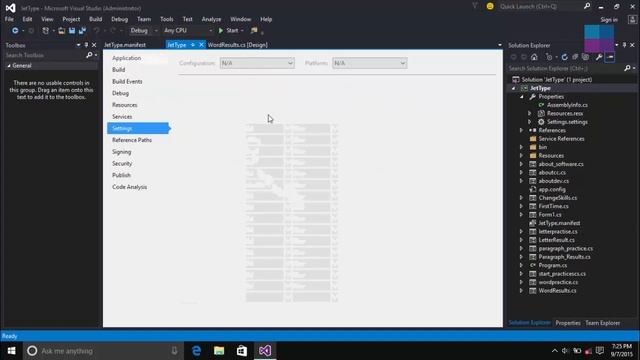Click the Navigate Backward toolbar icon
This screenshot has height=360, width=640.
pyautogui.click(x=15, y=31)
